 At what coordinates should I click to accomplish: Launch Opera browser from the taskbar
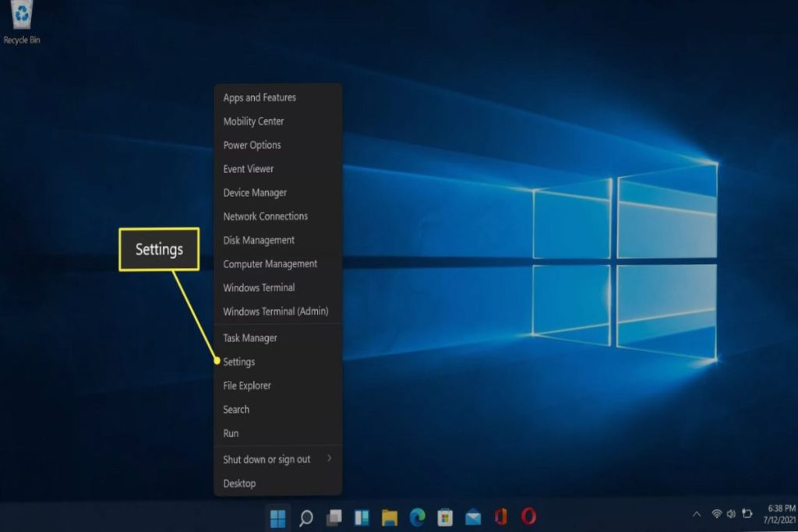tap(528, 516)
